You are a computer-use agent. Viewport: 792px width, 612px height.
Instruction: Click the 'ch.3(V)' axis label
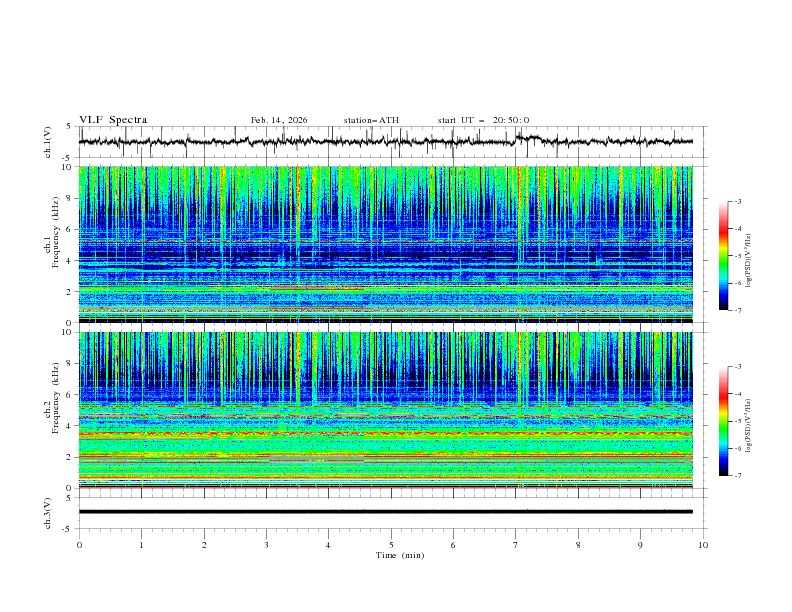48,513
